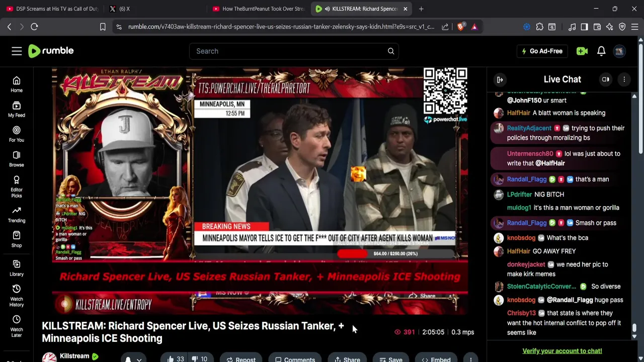Click Go Ad-Free button
644x362 pixels.
(542, 51)
